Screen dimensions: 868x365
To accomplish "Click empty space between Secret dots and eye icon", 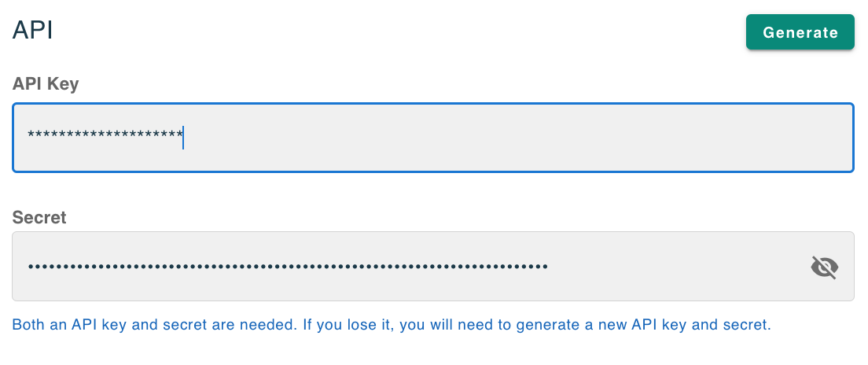I will [676, 267].
